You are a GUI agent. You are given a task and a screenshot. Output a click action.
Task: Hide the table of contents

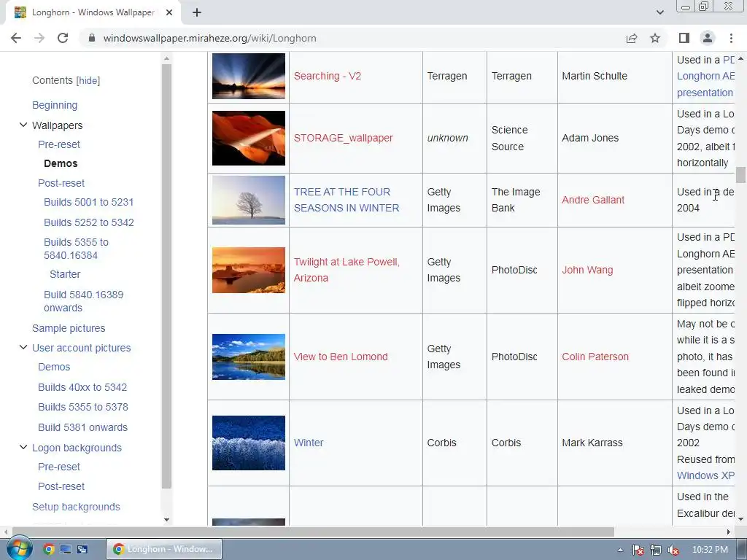[88, 80]
